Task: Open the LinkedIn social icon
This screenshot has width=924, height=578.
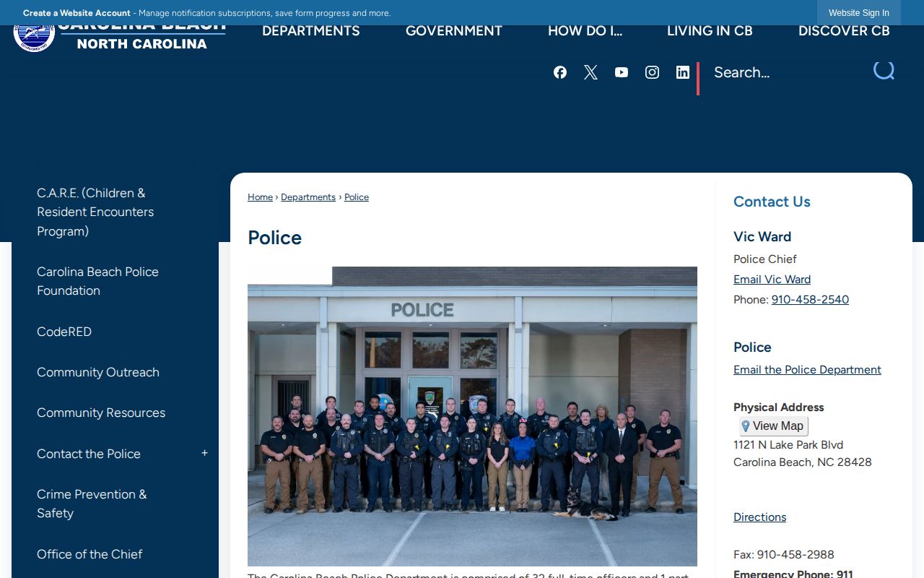Action: point(683,72)
